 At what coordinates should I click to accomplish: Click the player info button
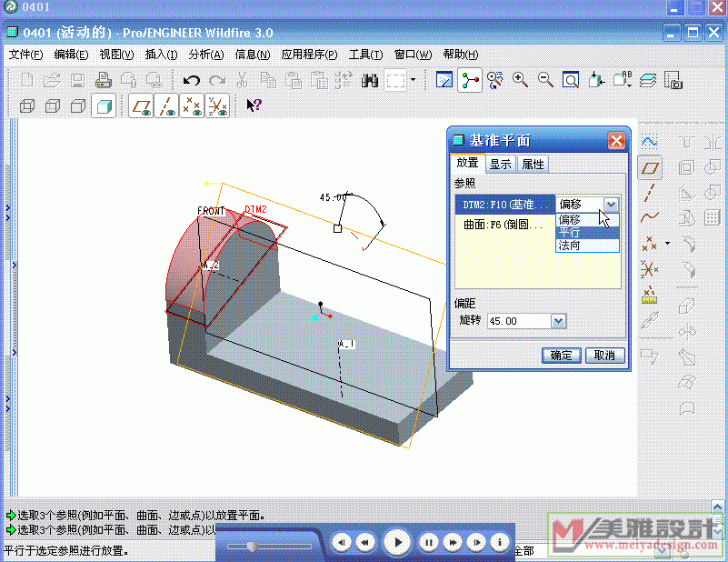click(500, 542)
